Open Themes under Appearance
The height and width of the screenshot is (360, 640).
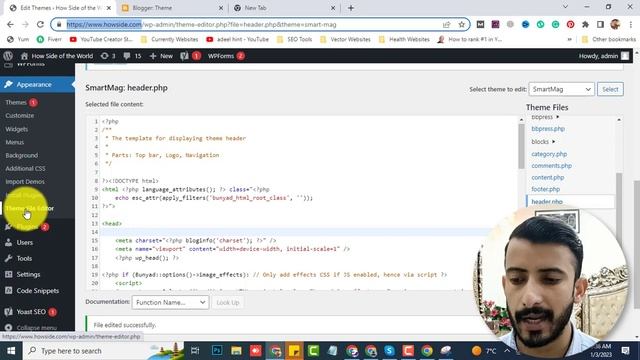point(16,102)
